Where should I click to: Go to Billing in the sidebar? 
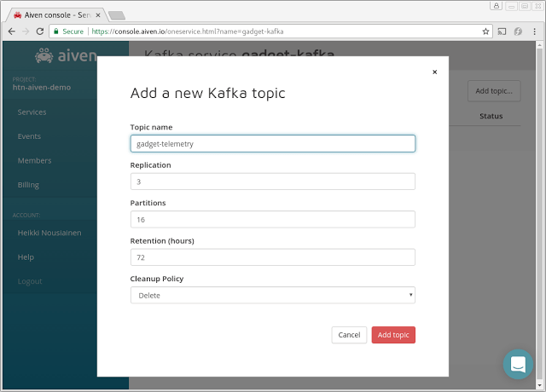pos(28,185)
